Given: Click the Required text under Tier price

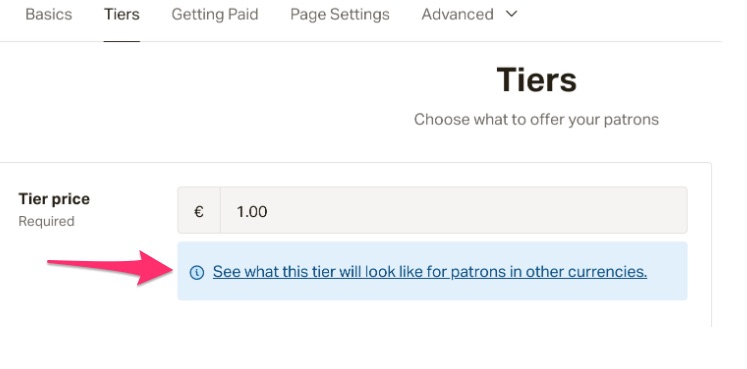Looking at the screenshot, I should 46,221.
